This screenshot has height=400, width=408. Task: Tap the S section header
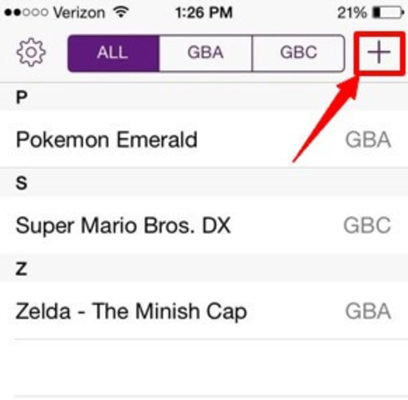(204, 183)
